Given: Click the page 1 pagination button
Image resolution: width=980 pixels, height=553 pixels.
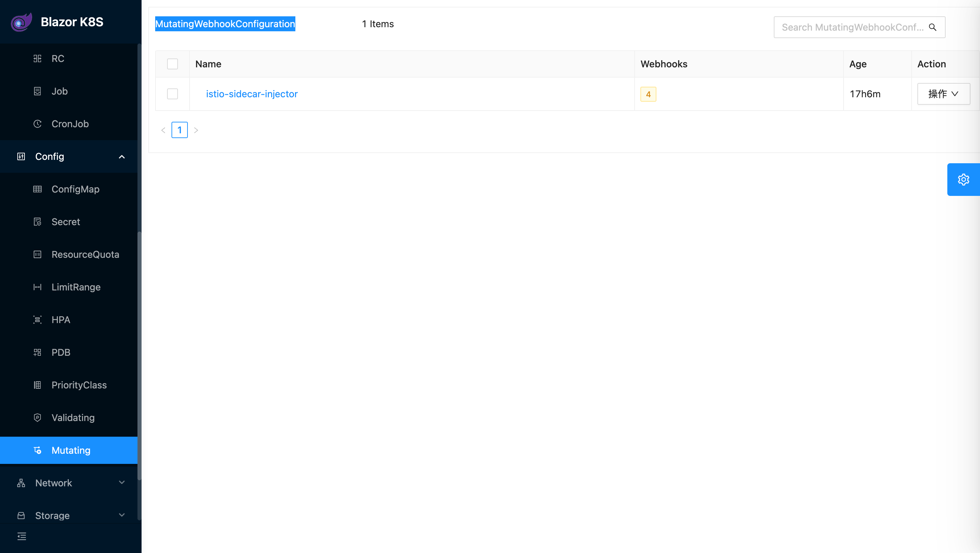Looking at the screenshot, I should [179, 130].
